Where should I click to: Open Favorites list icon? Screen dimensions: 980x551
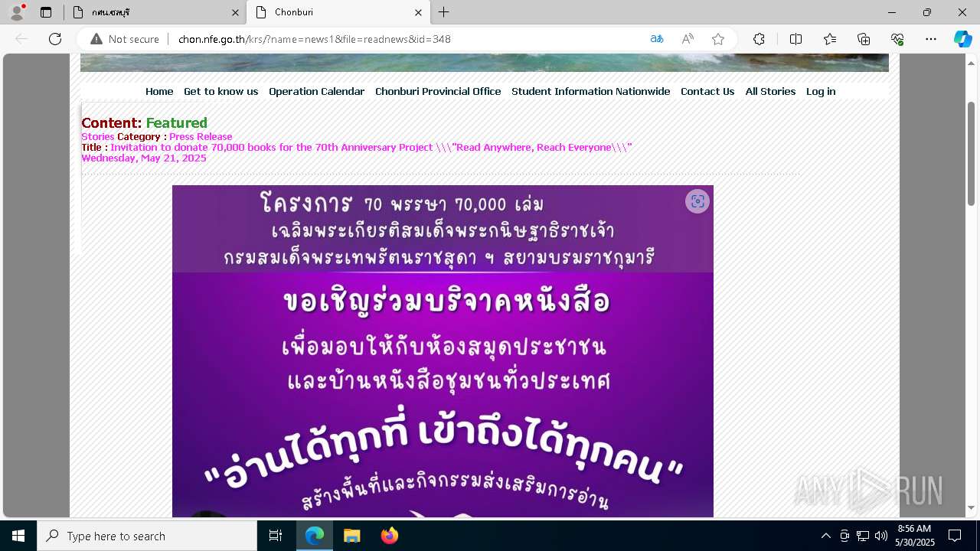(x=830, y=39)
